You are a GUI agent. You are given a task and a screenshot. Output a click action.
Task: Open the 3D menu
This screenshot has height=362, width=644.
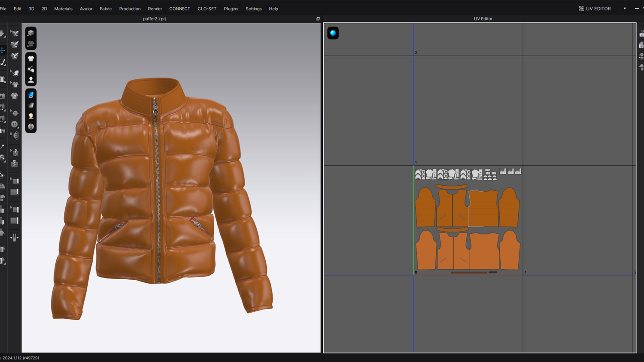pyautogui.click(x=31, y=9)
